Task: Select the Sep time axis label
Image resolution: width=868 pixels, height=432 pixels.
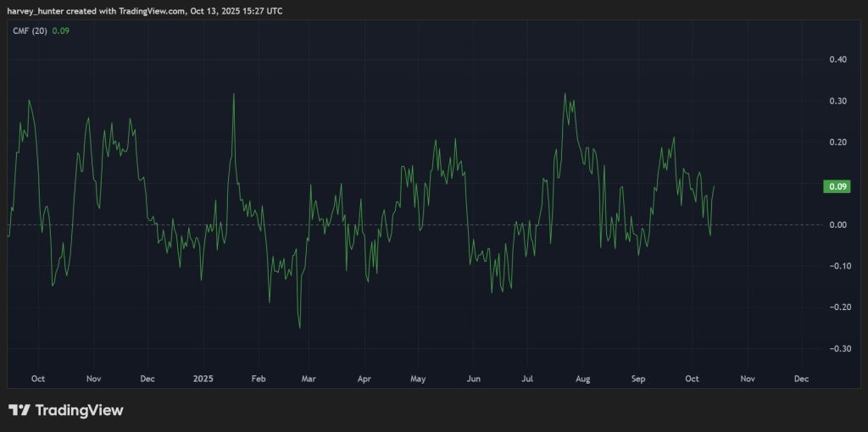Action: (637, 379)
